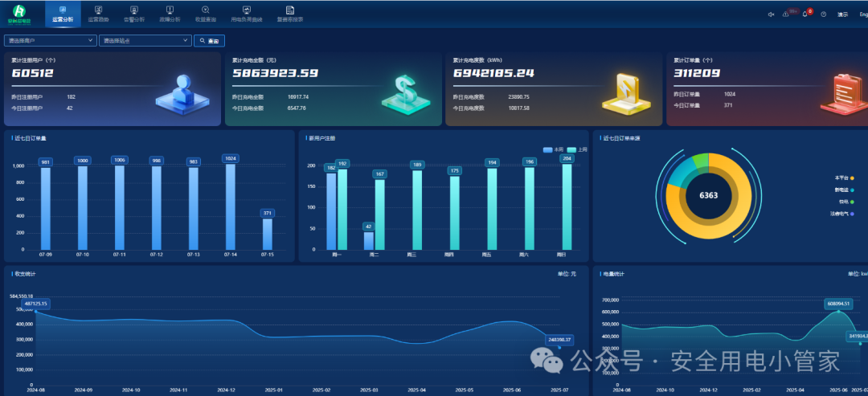Click the green platform logo
868x396 pixels.
pos(19,14)
